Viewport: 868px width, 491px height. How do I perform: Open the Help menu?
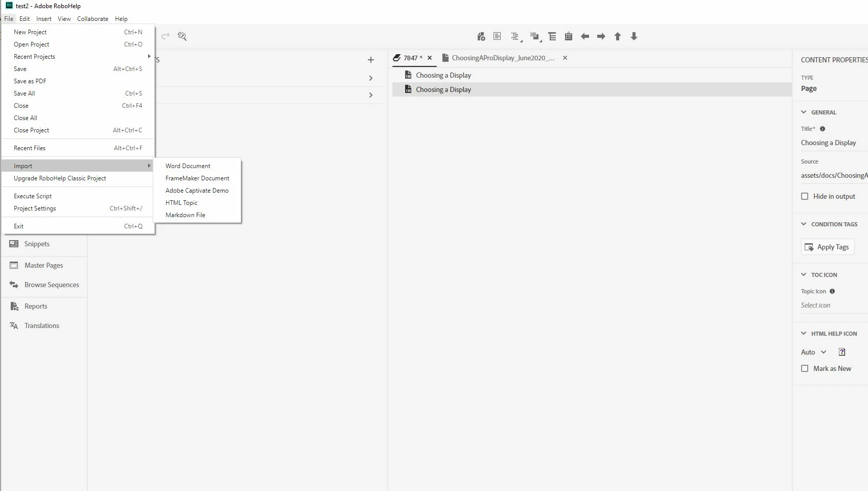pyautogui.click(x=121, y=19)
